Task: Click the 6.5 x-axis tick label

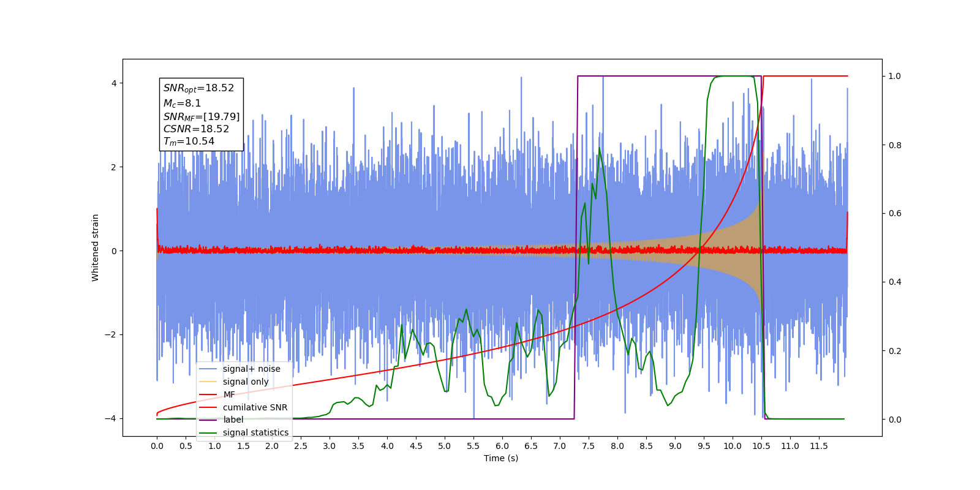Action: tap(531, 446)
